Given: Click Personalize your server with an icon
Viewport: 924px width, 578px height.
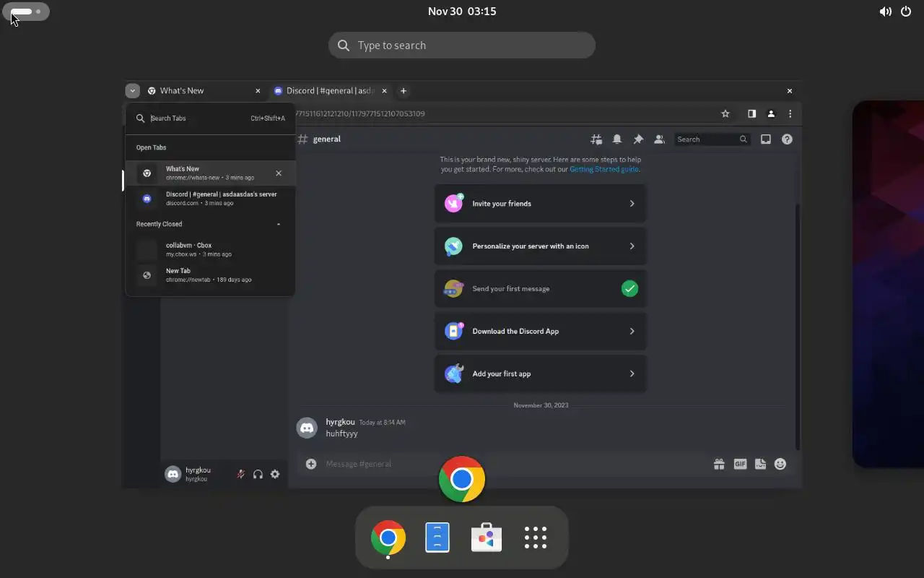Looking at the screenshot, I should point(540,246).
